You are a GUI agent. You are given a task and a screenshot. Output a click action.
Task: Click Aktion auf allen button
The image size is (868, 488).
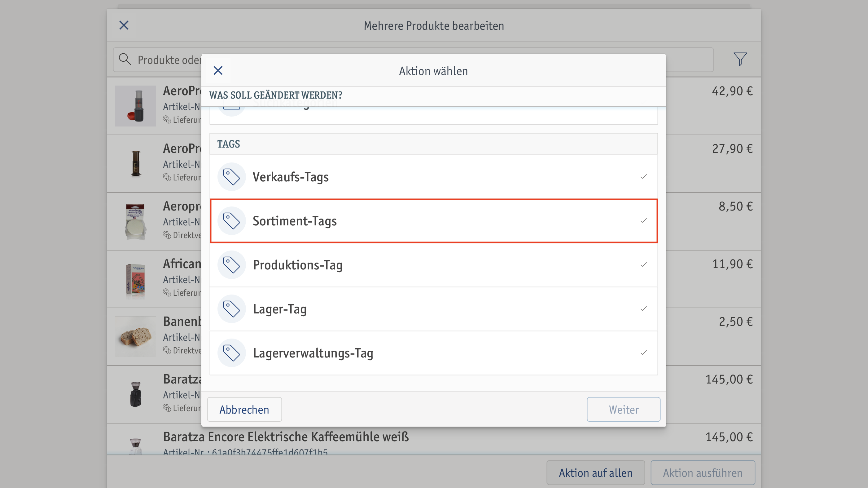pos(595,473)
